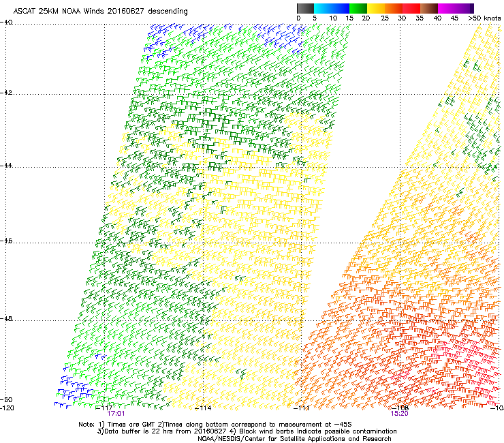
Task: Click the legend tick label '25'
Action: tap(385, 18)
